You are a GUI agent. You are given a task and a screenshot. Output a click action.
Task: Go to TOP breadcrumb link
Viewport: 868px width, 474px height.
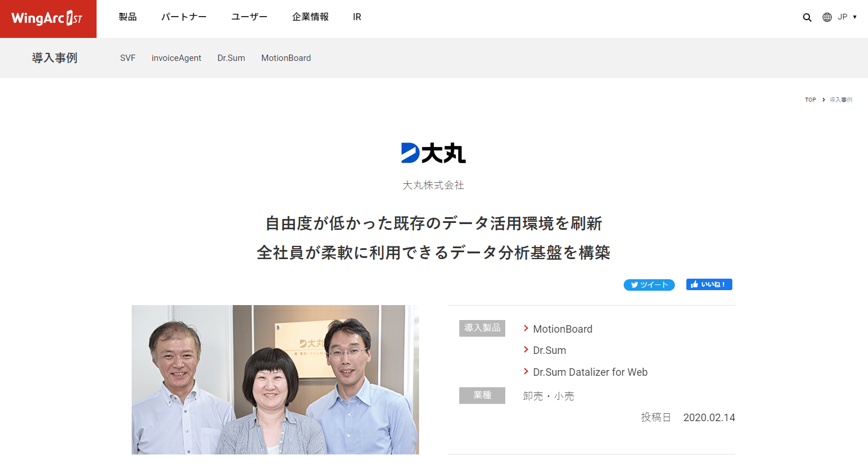point(811,100)
